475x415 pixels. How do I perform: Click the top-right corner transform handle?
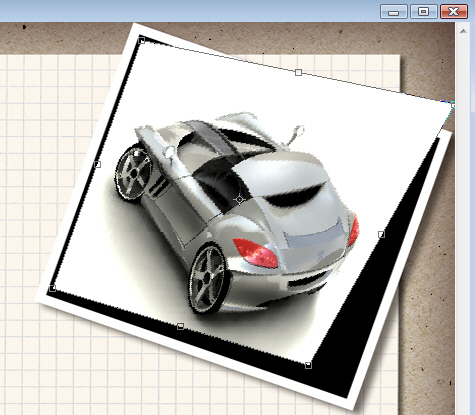(x=453, y=106)
